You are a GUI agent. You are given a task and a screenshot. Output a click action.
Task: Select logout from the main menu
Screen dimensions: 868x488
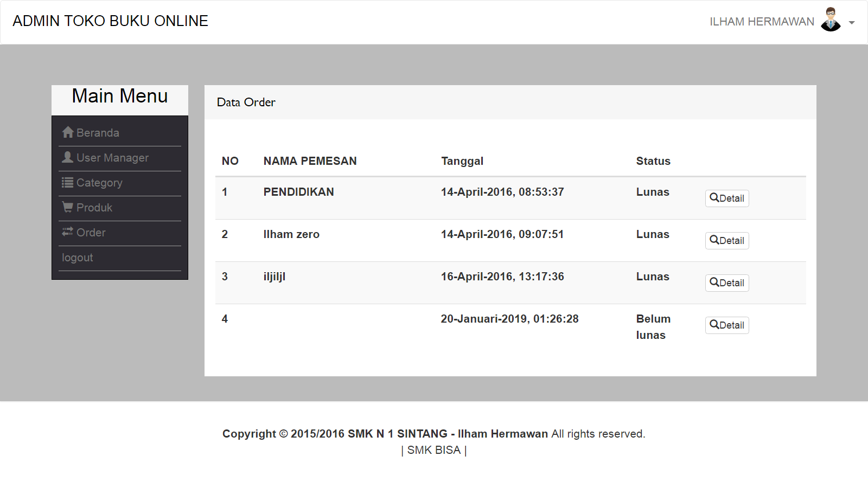[x=78, y=258]
